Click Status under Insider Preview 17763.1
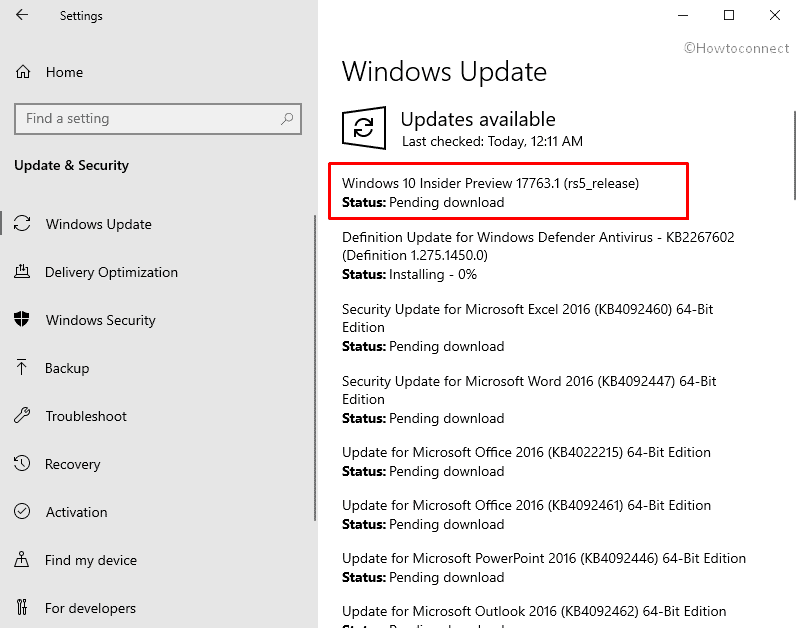This screenshot has height=628, width=796. pyautogui.click(x=423, y=202)
